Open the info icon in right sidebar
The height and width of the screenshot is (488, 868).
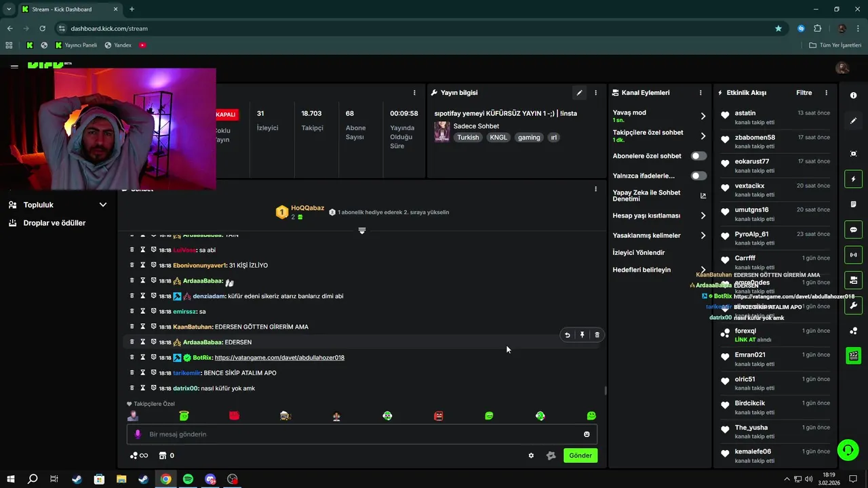pos(853,96)
